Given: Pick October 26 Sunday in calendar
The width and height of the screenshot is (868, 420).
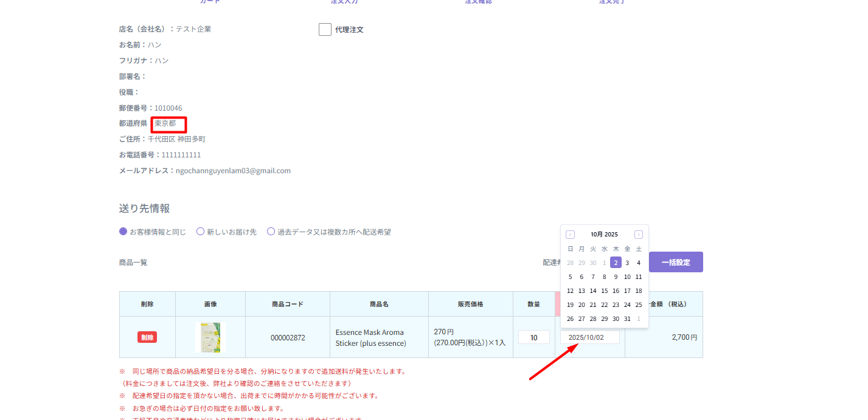Looking at the screenshot, I should click(x=570, y=319).
